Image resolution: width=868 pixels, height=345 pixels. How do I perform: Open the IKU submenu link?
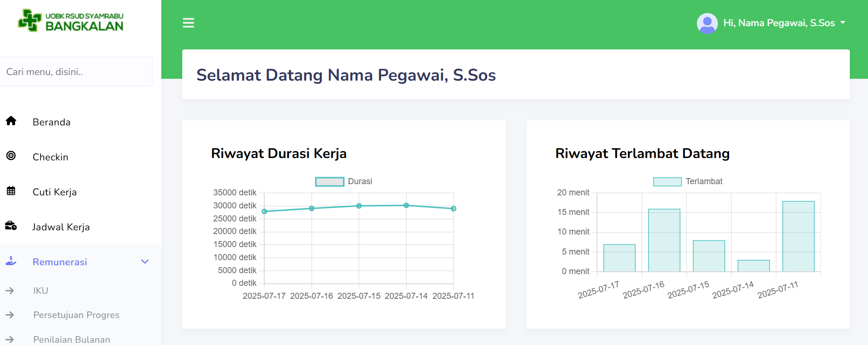(41, 290)
